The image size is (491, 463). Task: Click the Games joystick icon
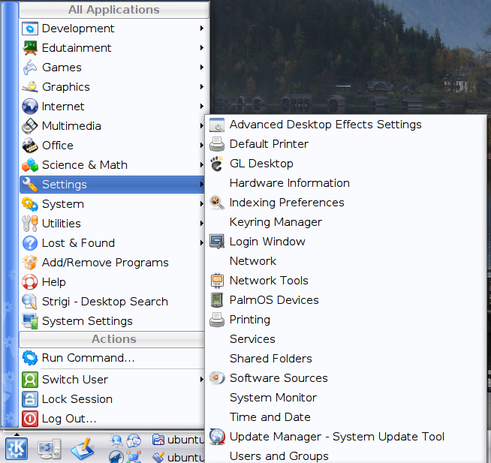pos(30,67)
